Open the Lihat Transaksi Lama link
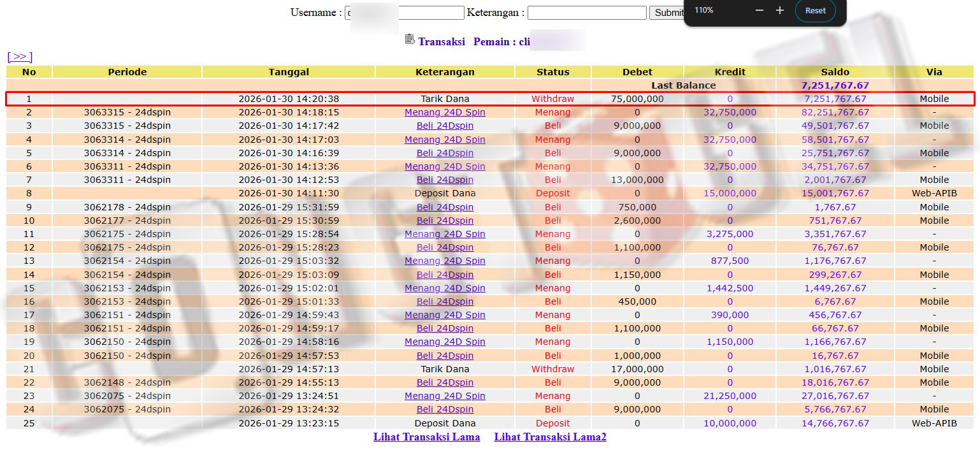 [x=426, y=437]
